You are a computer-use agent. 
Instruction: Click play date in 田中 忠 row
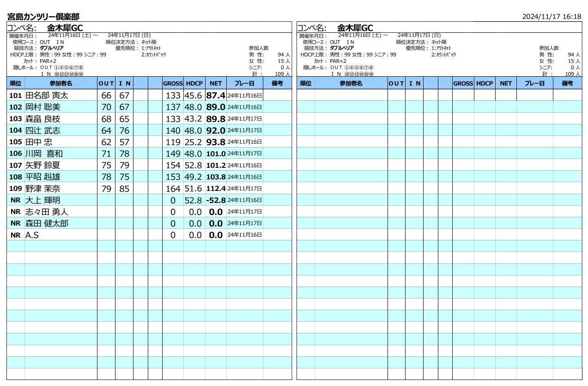coord(245,142)
